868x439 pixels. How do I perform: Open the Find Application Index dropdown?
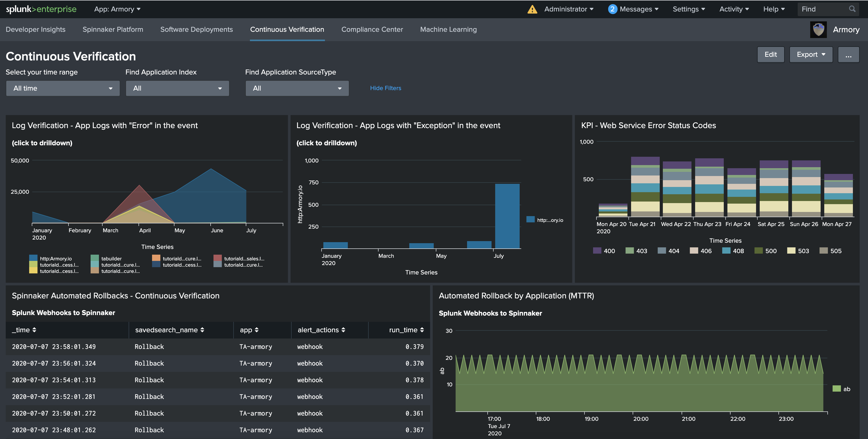[177, 88]
